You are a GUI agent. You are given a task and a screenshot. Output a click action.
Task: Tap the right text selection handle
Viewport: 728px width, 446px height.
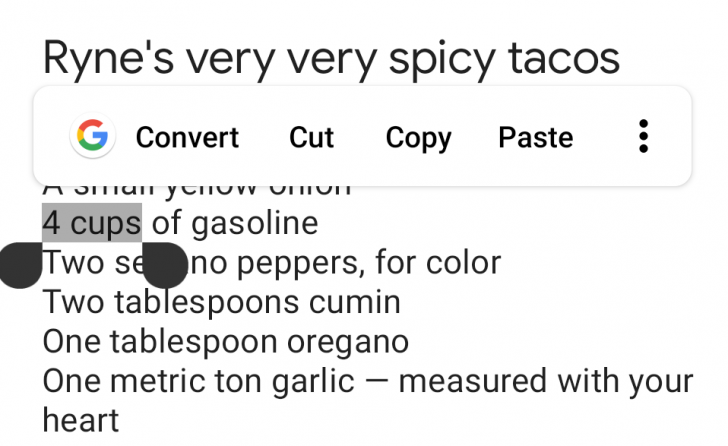(x=164, y=265)
